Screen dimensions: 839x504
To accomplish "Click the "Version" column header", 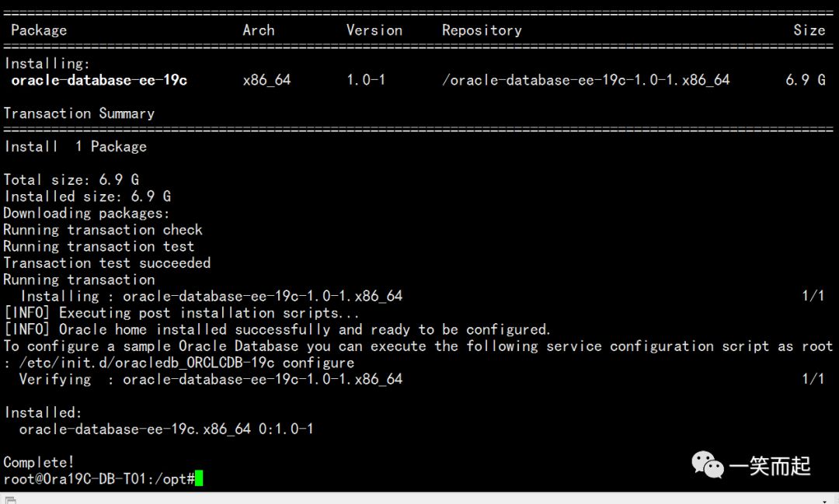I will [374, 30].
